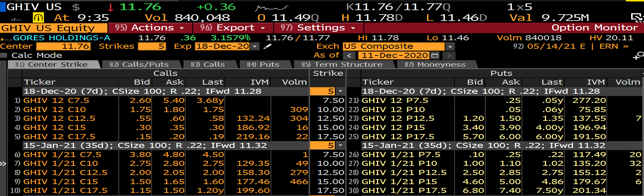Image resolution: width=644 pixels, height=196 pixels.
Task: Toggle the Calc Mode checkbox
Action: pos(4,56)
